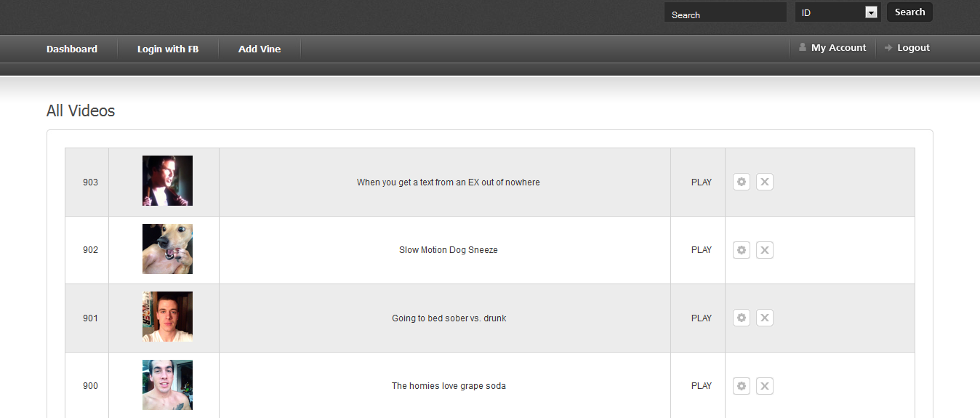Open settings gear for video 903
This screenshot has width=980, height=418.
tap(742, 182)
